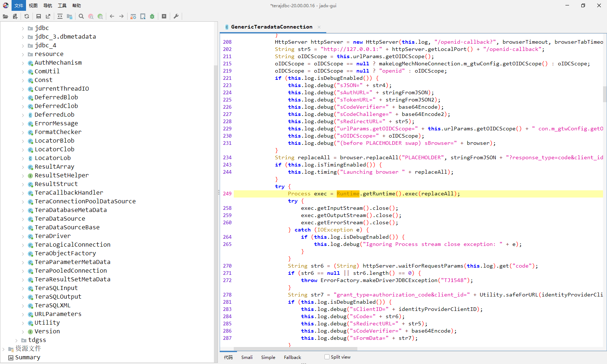Expand the resource package node
Viewport: 607px width, 364px height.
pyautogui.click(x=23, y=54)
